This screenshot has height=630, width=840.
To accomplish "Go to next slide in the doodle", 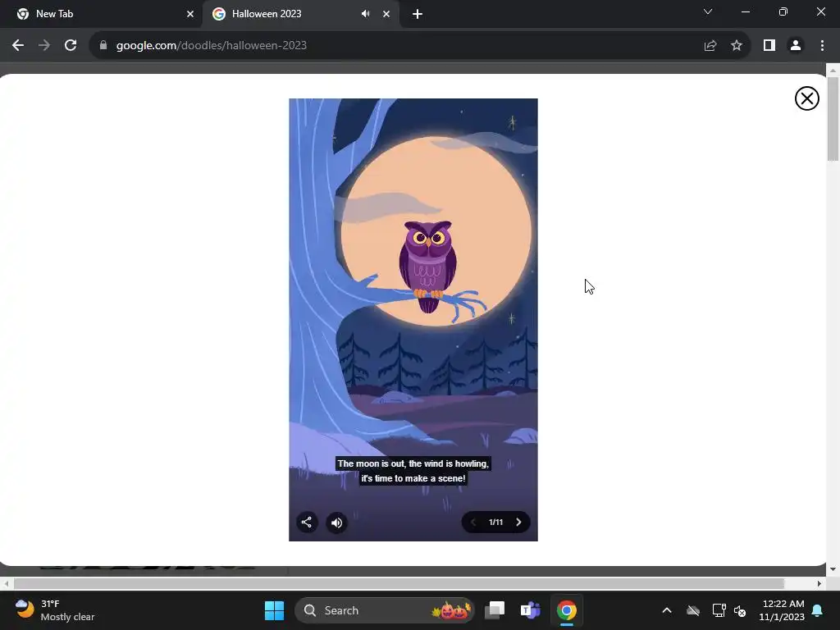I will [518, 522].
